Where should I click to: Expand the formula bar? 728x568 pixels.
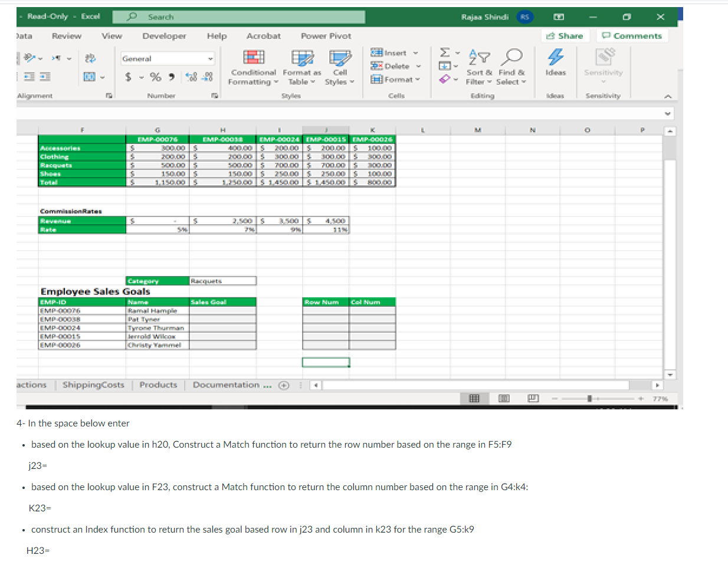coord(668,113)
